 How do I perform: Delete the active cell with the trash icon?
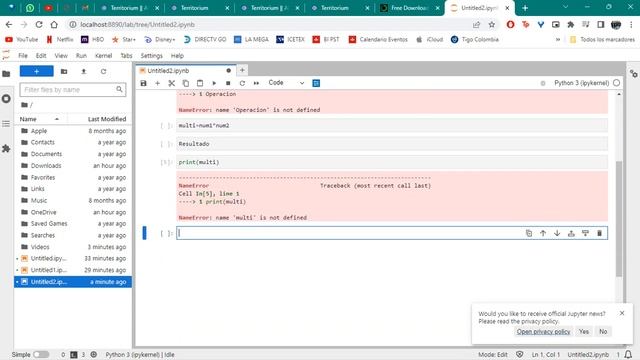tap(599, 233)
